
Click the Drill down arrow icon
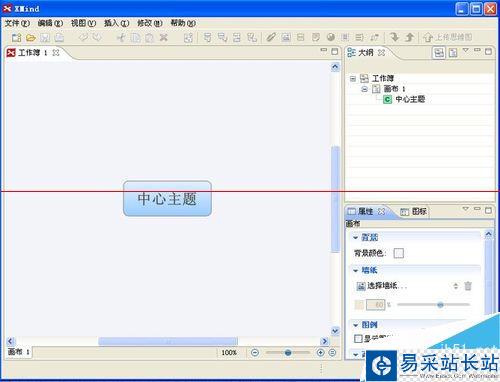point(394,37)
